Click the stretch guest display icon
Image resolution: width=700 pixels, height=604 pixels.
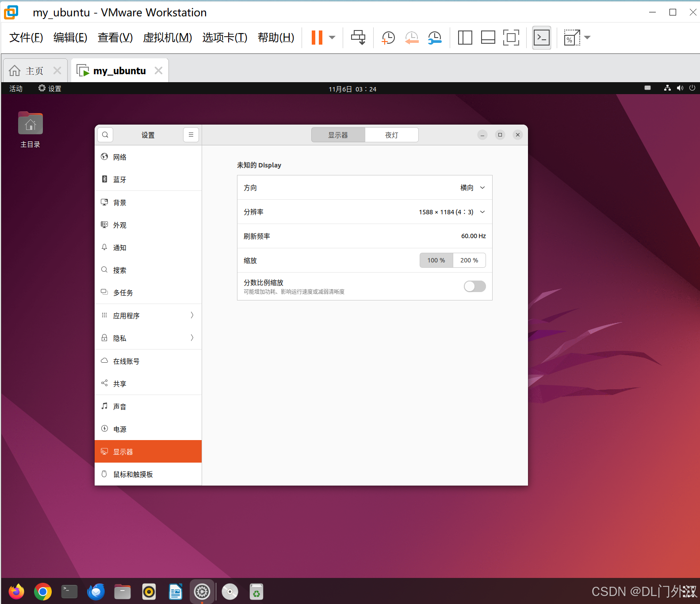[x=572, y=38]
